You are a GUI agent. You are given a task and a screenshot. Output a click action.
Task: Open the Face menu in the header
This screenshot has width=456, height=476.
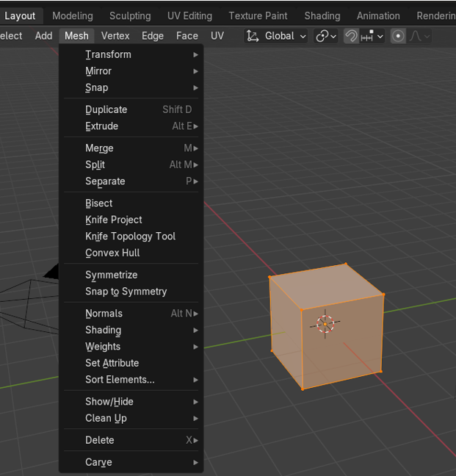(187, 35)
